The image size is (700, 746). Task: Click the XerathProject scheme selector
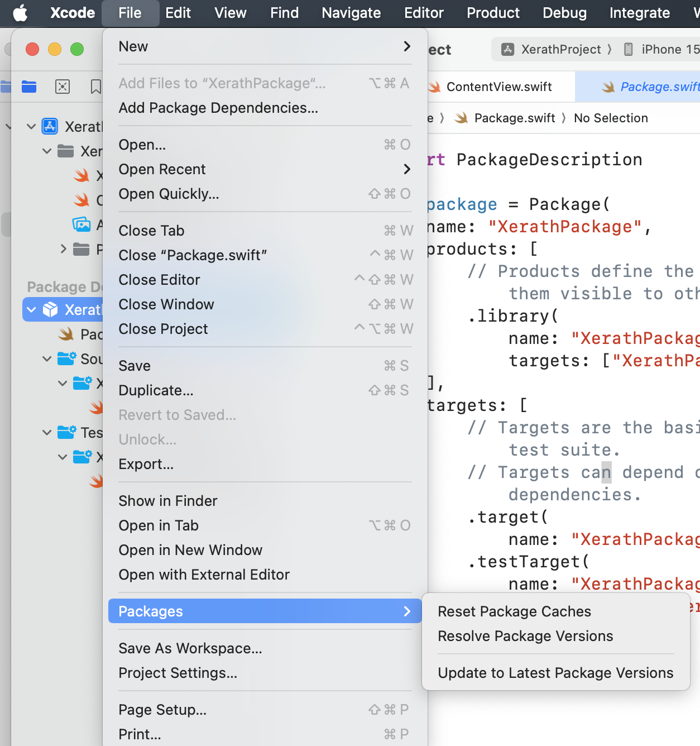click(560, 50)
